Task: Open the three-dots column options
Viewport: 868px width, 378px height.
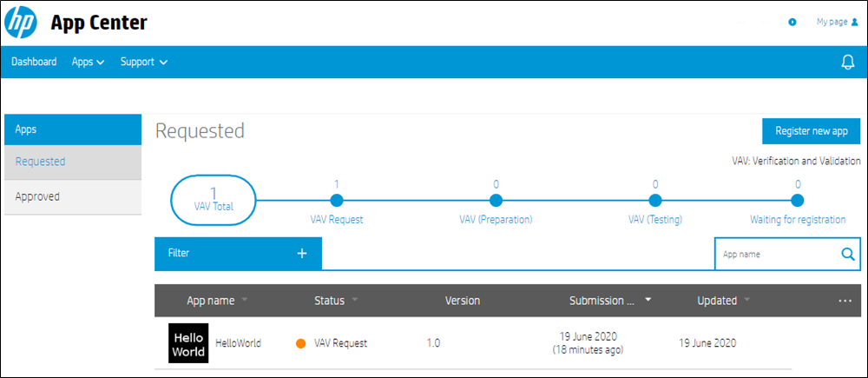Action: [845, 301]
